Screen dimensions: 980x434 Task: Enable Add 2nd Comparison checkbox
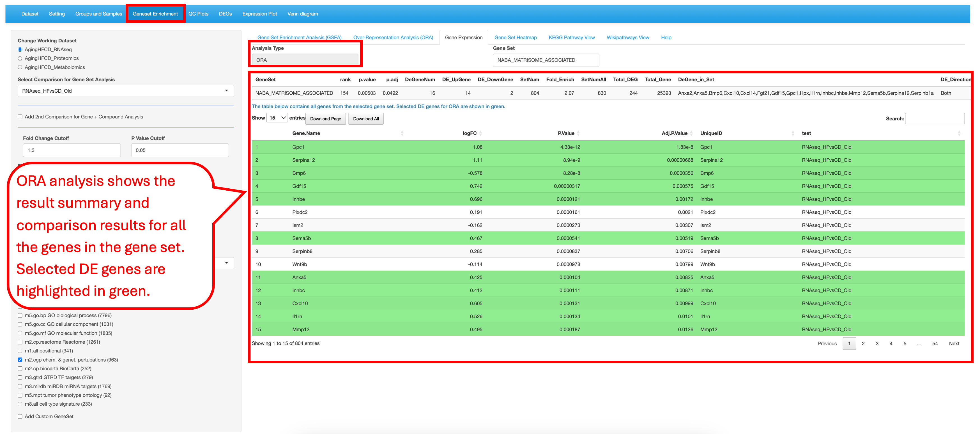click(x=20, y=117)
